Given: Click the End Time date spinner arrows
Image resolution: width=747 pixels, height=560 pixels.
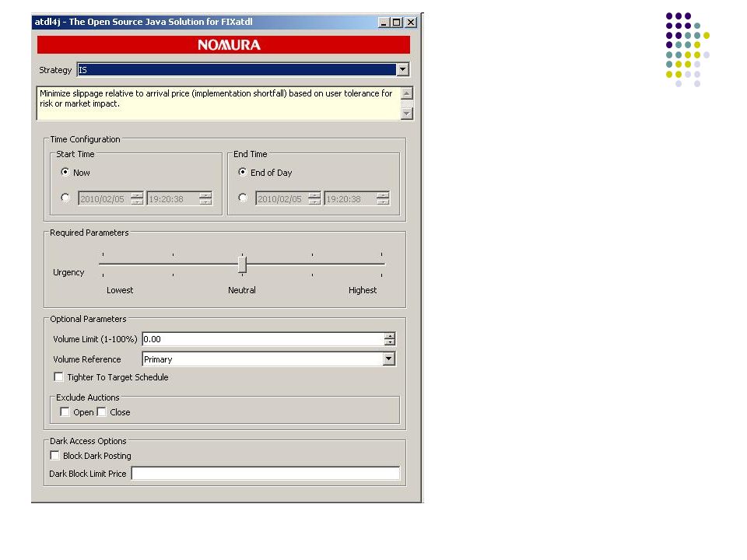Looking at the screenshot, I should [314, 198].
